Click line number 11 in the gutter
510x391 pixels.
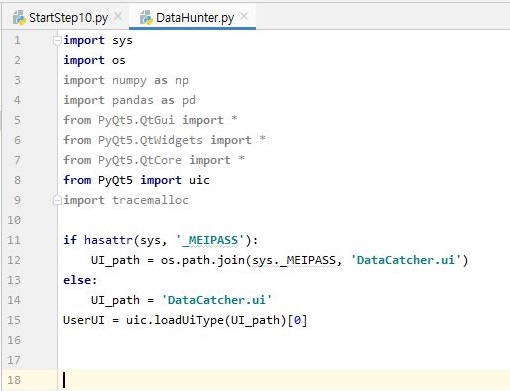[14, 240]
